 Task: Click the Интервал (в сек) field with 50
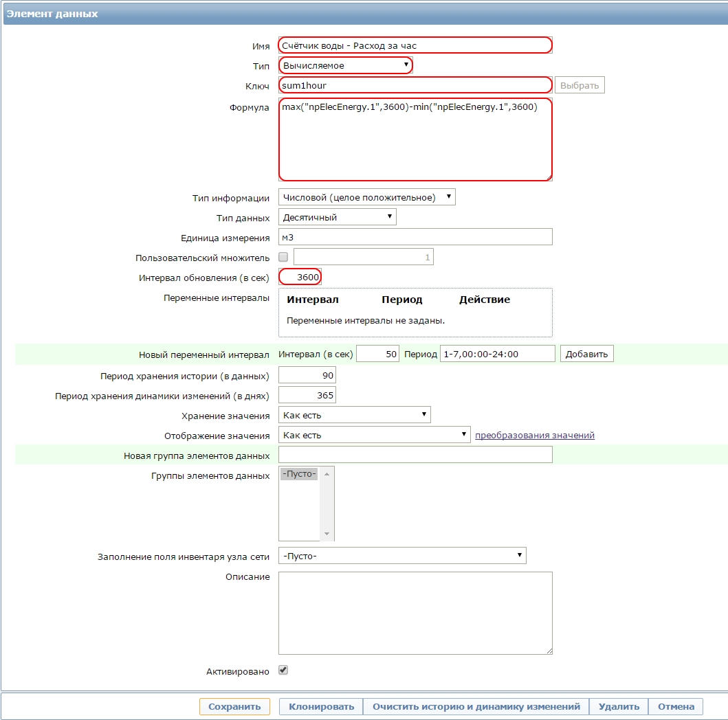(x=377, y=354)
